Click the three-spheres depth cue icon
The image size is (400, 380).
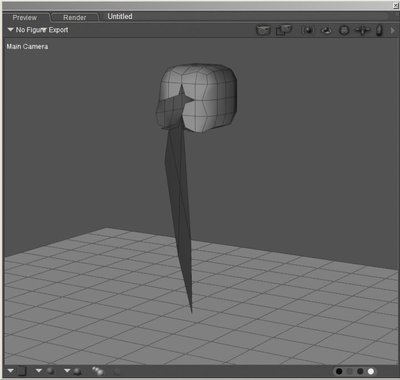tap(98, 371)
